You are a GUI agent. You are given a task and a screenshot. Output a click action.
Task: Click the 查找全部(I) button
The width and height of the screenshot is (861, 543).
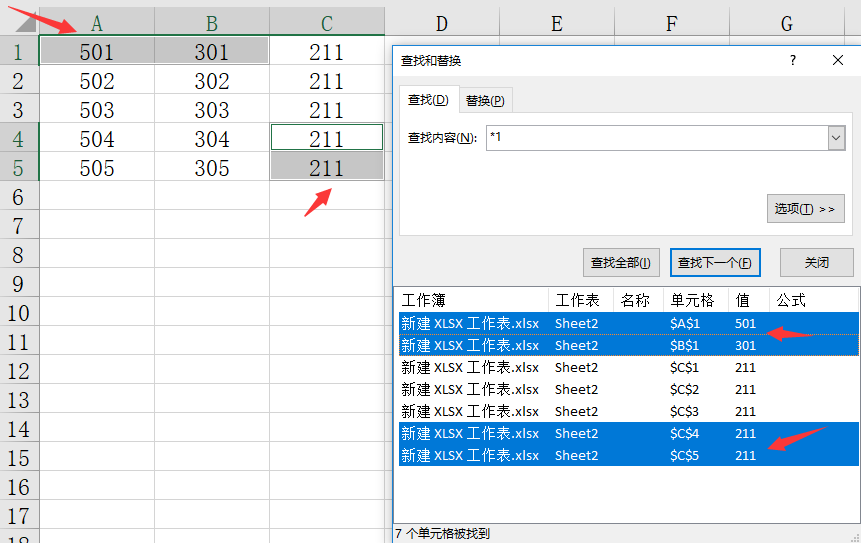point(620,263)
